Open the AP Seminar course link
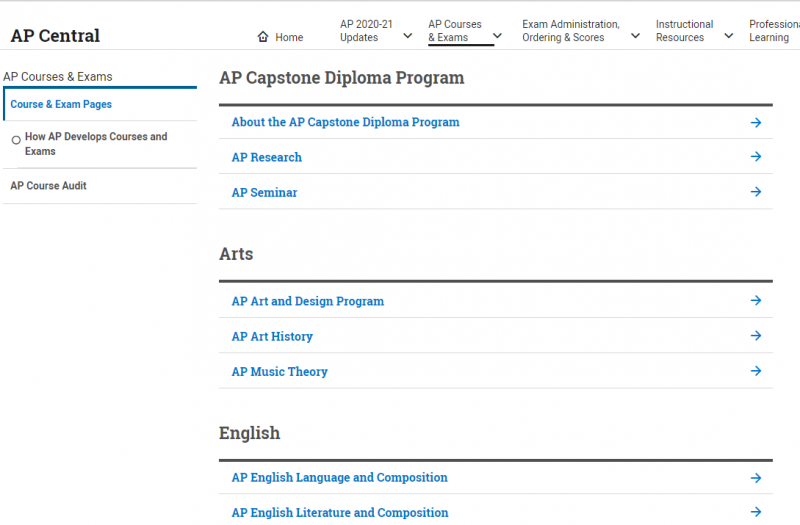 (x=264, y=192)
